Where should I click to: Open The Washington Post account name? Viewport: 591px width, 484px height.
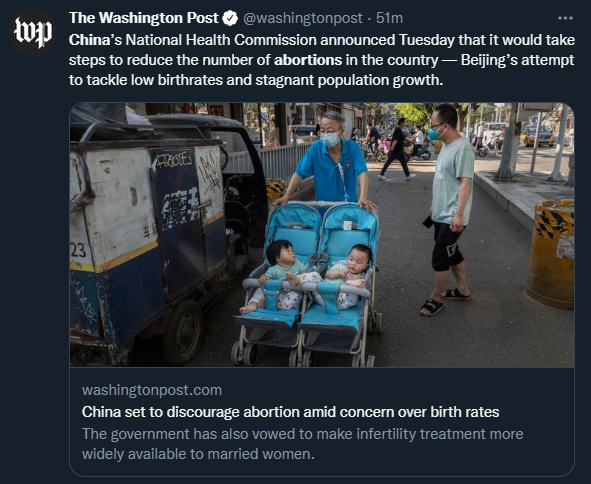pyautogui.click(x=144, y=18)
